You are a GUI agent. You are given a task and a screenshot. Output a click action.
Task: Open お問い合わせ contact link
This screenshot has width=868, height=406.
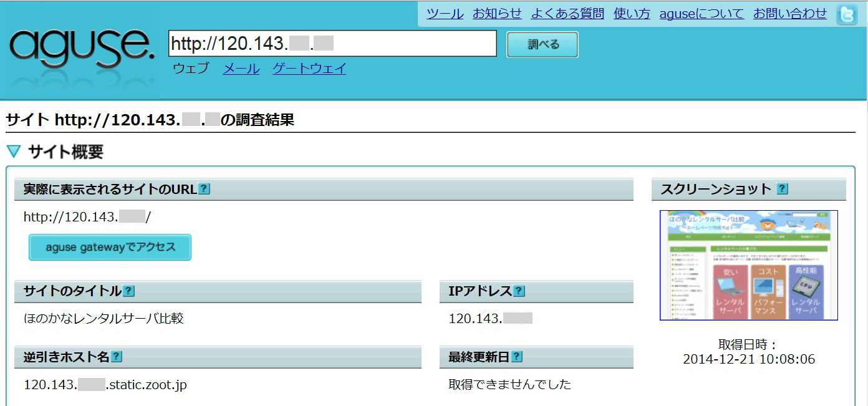pos(789,14)
